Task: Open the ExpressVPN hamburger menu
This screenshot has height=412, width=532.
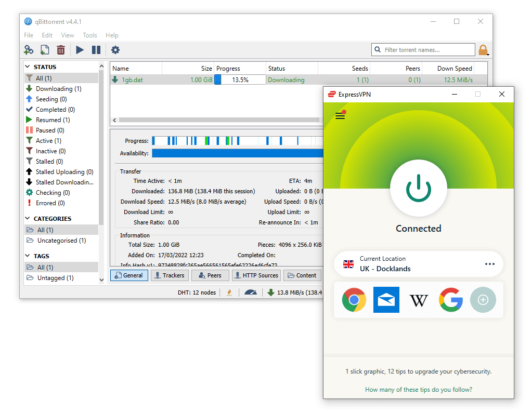Action: (340, 116)
